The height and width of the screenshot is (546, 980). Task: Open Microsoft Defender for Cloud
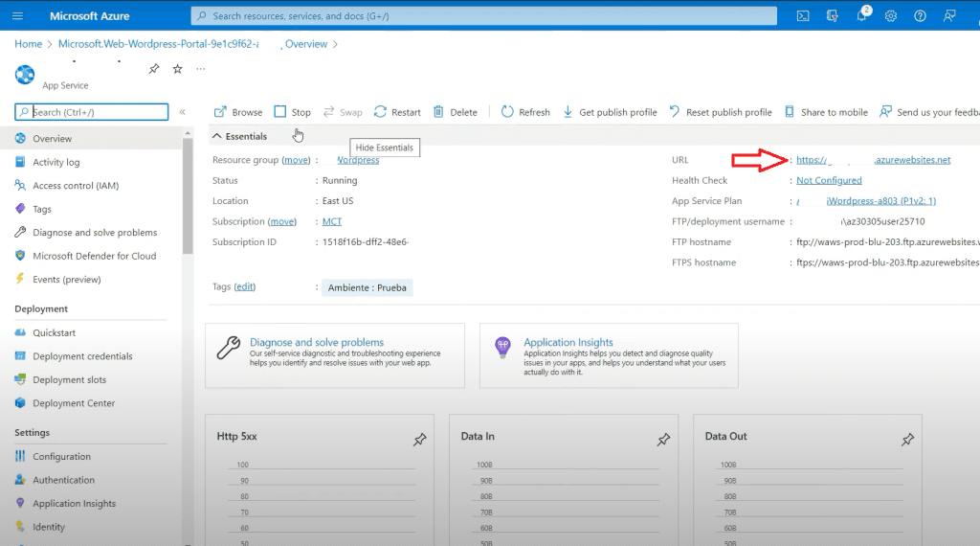(94, 256)
